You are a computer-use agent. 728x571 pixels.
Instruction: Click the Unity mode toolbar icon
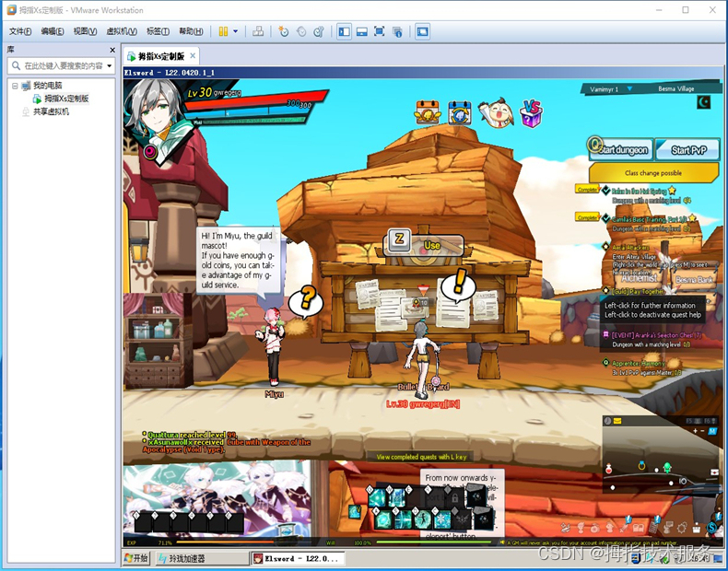[397, 31]
